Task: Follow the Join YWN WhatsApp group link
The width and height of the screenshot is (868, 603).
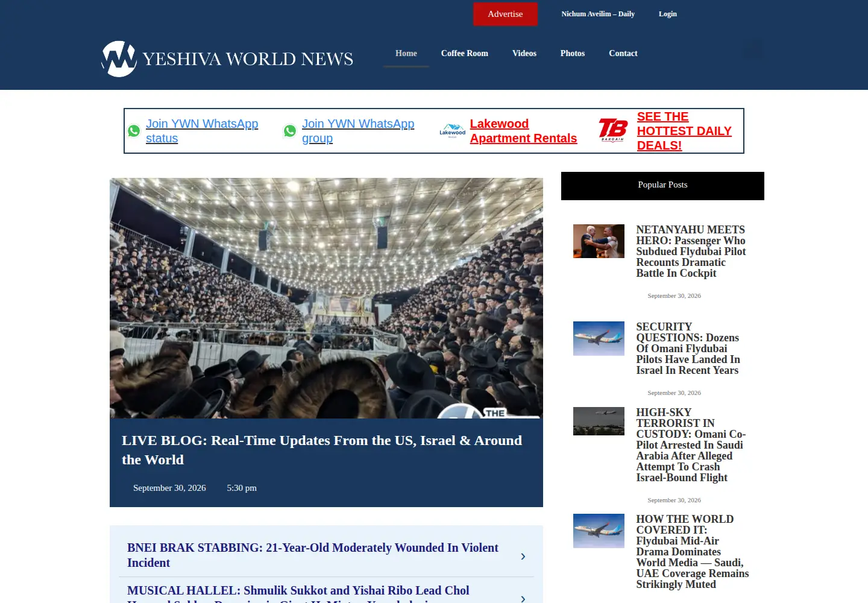Action: tap(358, 131)
